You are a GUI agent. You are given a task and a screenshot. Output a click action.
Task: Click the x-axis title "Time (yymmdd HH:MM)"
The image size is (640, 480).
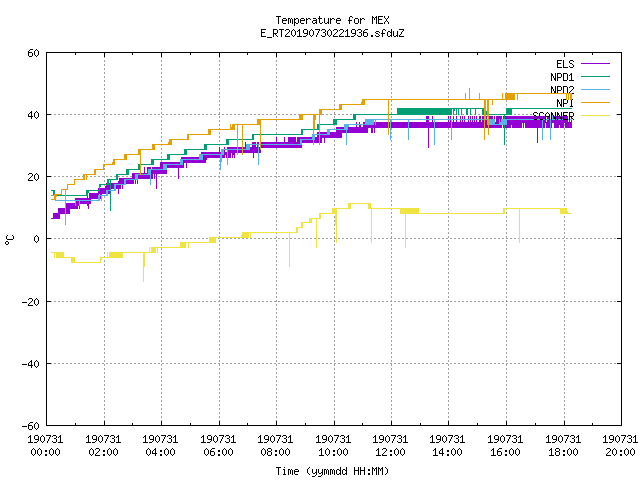click(332, 471)
